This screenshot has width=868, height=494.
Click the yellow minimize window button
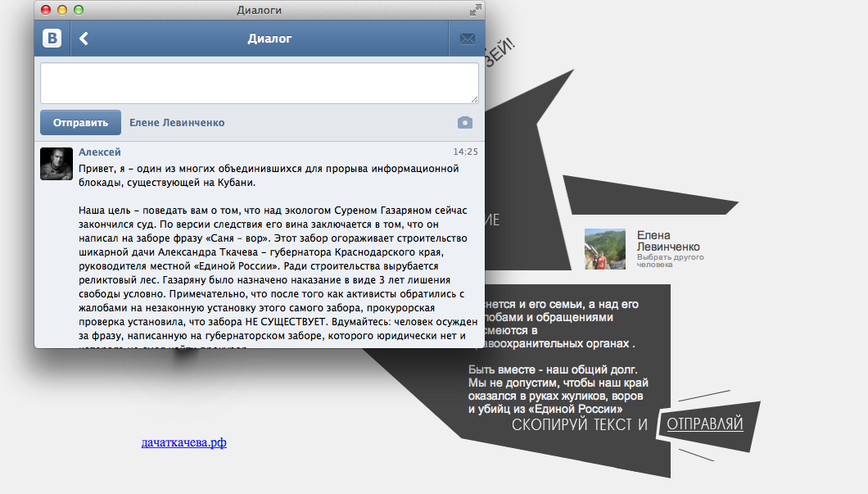click(62, 10)
